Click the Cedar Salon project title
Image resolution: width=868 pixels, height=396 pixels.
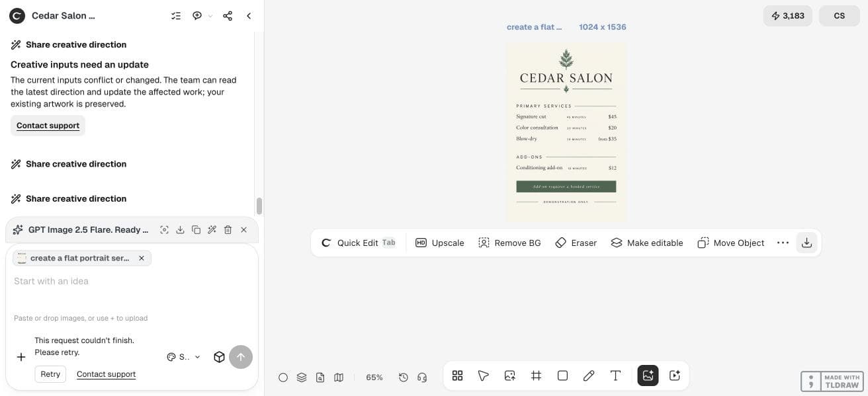click(x=64, y=16)
